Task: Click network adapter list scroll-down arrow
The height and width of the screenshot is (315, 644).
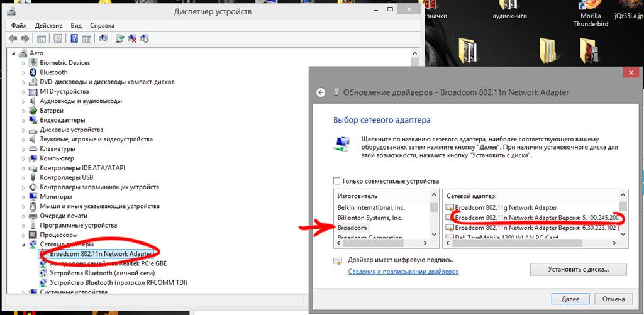Action: click(x=623, y=235)
